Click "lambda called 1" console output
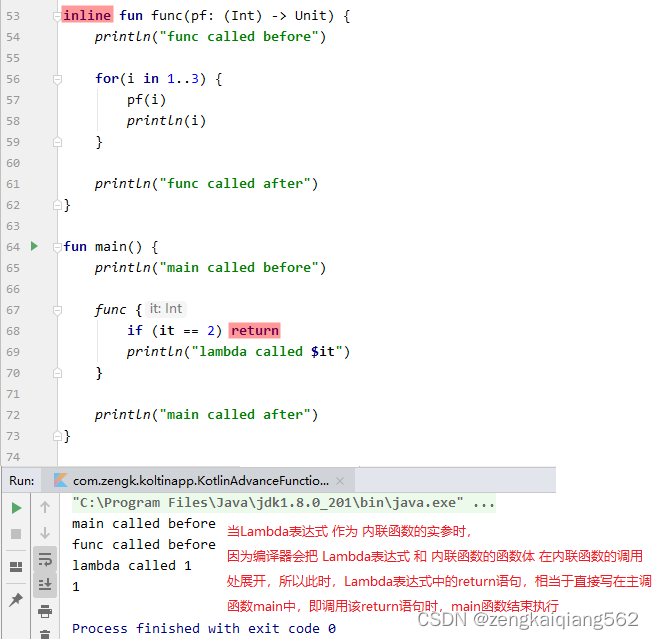Viewport: 653px width, 639px height. (132, 565)
